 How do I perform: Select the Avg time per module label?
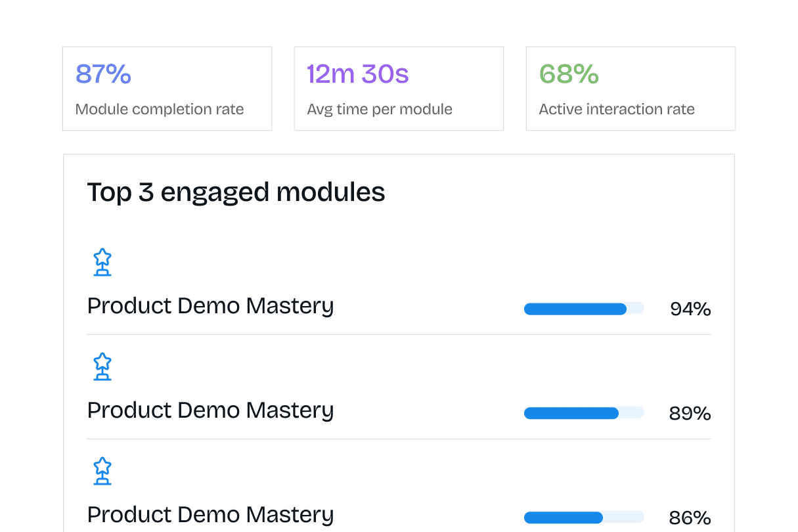(380, 109)
